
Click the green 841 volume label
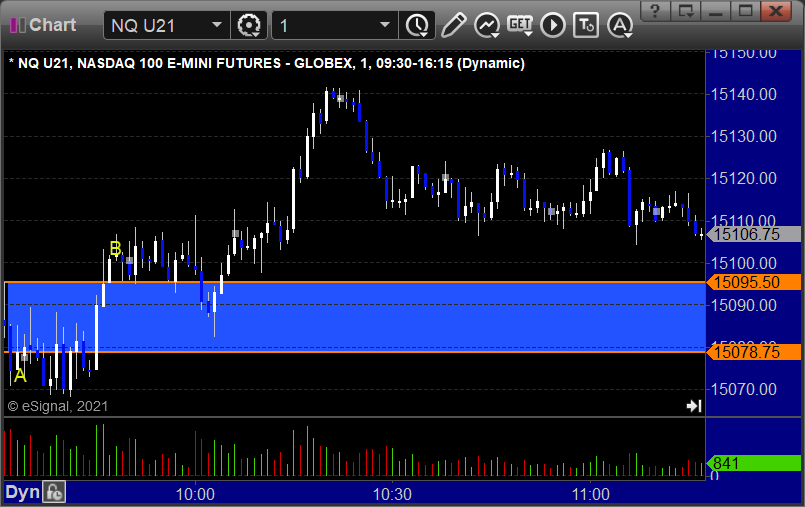[754, 463]
